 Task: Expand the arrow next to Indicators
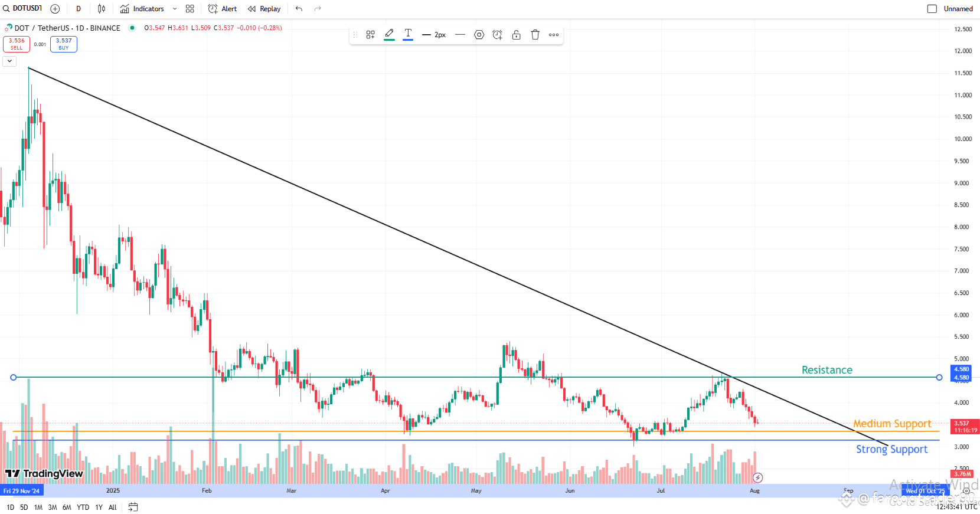[175, 9]
